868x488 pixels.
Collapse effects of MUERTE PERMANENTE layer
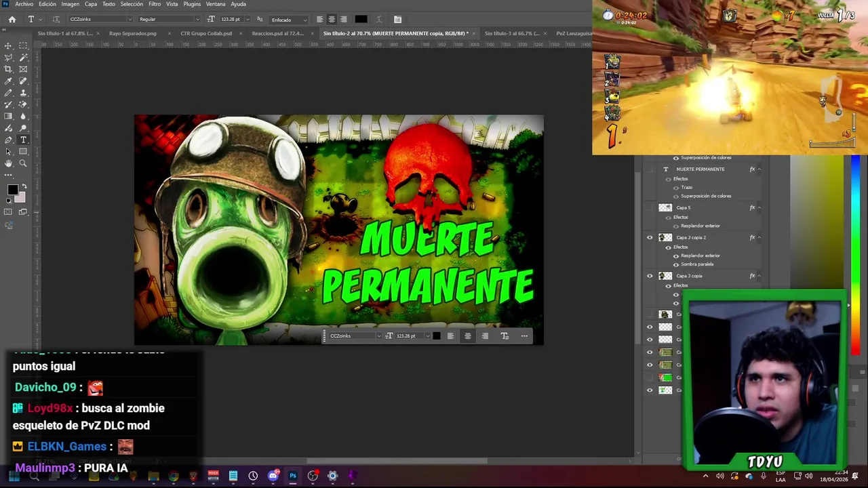(759, 169)
